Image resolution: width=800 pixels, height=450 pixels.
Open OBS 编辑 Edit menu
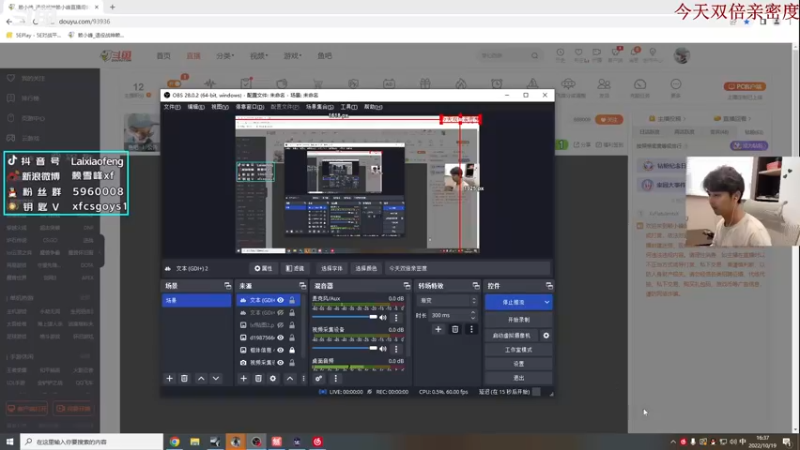pos(196,107)
